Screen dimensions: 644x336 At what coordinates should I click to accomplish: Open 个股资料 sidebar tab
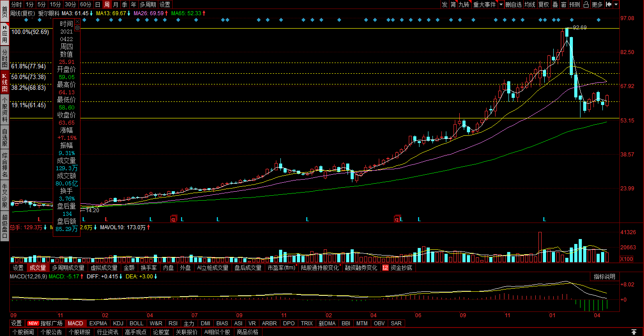point(4,109)
